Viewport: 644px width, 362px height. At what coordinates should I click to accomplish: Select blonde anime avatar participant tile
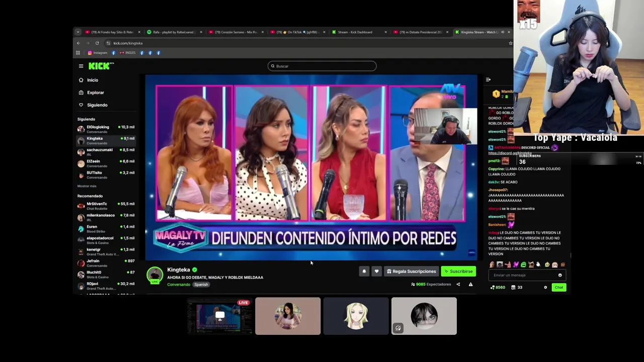coord(356,316)
